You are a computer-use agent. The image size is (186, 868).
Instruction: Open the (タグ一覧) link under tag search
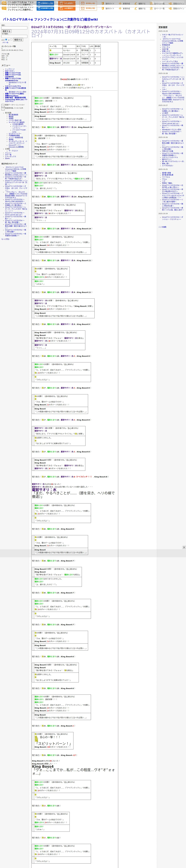[5, 42]
